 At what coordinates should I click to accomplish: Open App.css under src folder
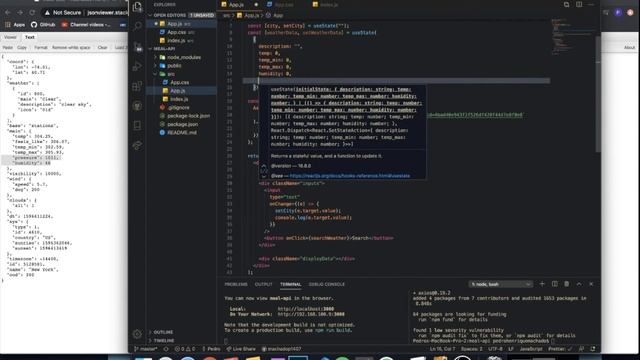click(x=181, y=82)
